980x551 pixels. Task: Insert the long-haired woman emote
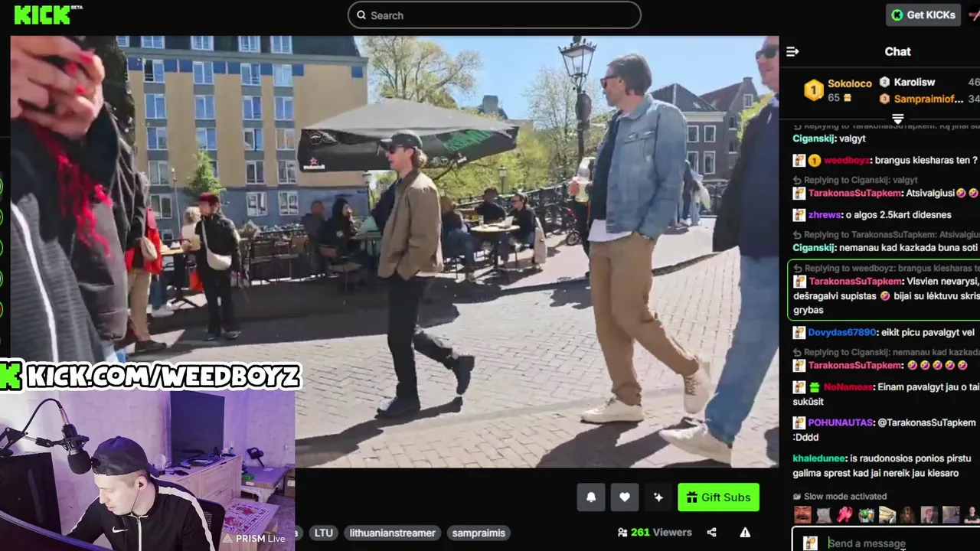point(908,515)
